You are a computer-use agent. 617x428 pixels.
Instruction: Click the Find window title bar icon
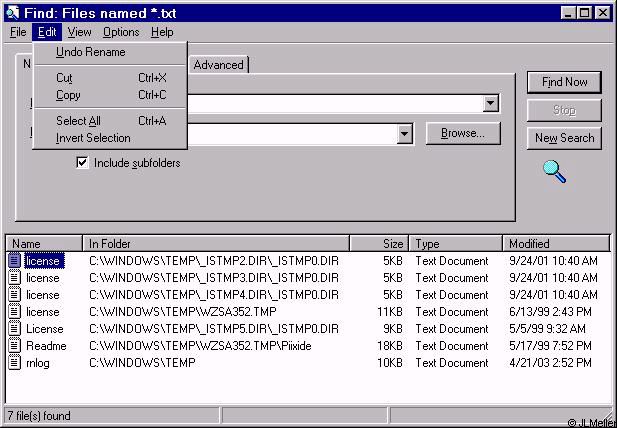point(12,12)
